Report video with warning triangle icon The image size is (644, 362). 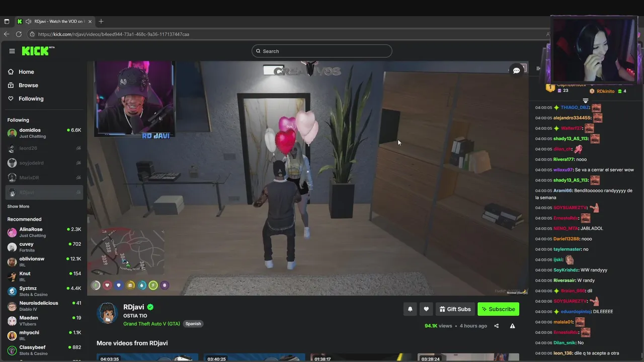tap(513, 326)
